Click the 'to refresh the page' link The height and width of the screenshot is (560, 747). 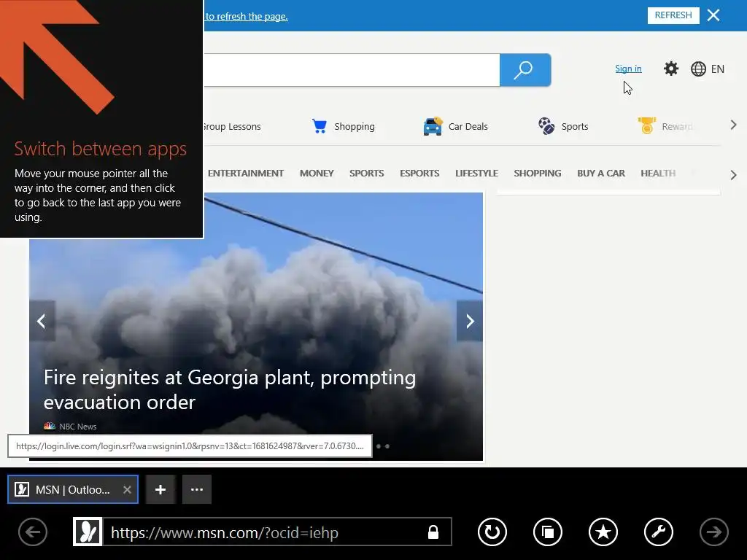tap(247, 16)
